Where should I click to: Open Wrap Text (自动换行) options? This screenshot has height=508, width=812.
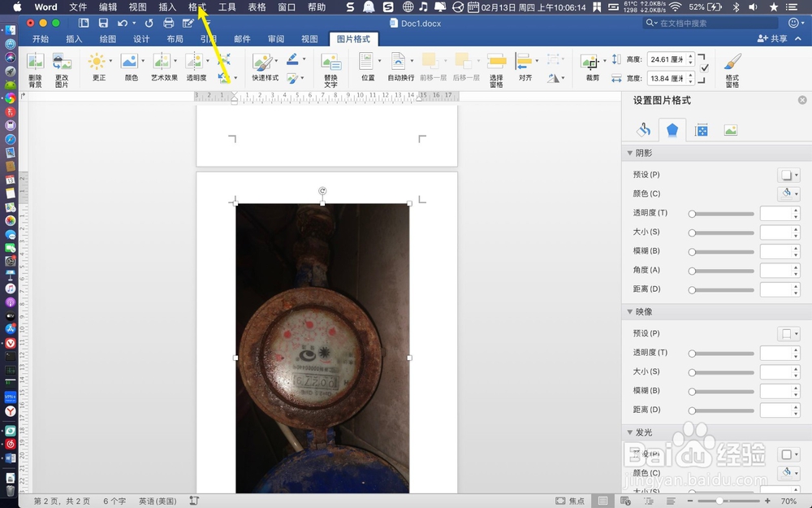coord(398,62)
